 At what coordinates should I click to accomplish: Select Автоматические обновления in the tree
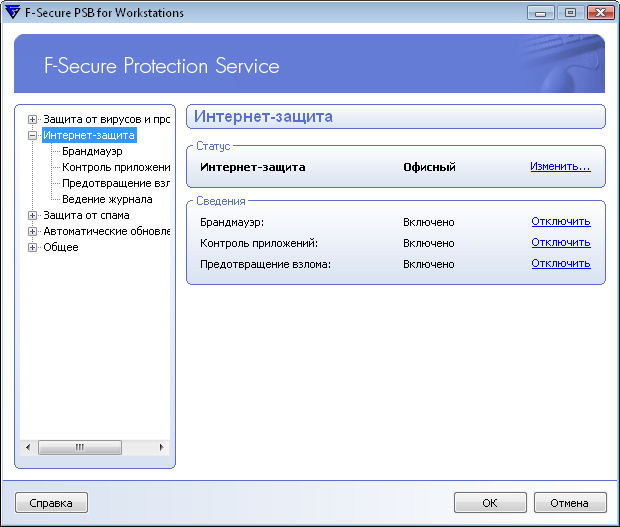click(106, 231)
